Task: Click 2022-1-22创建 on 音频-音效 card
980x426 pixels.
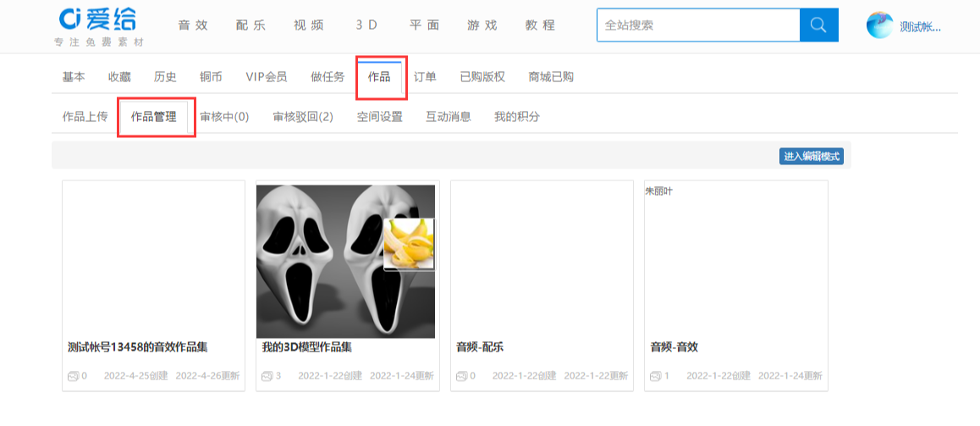Action: tap(718, 376)
